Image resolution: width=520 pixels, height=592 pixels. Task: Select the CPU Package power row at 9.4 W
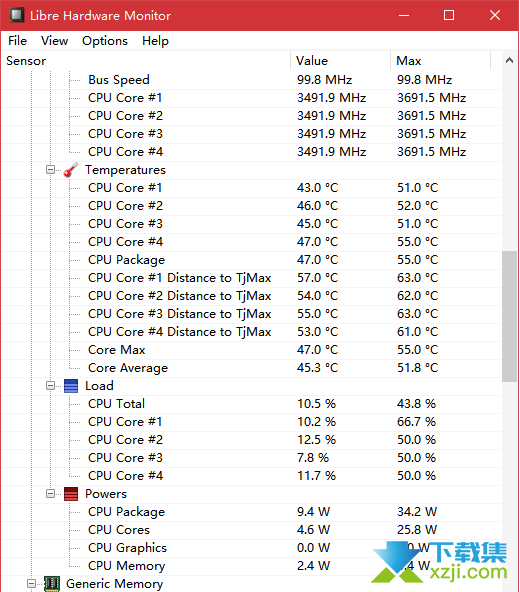point(252,512)
